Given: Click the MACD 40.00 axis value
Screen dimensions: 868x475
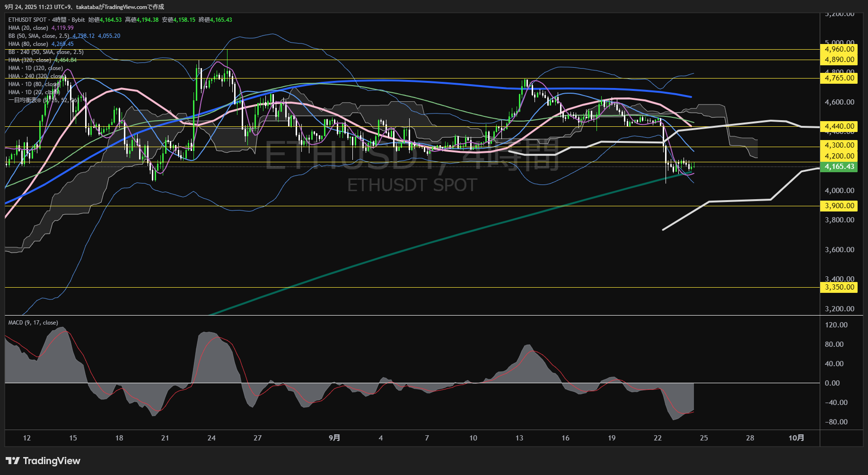Looking at the screenshot, I should coord(834,364).
